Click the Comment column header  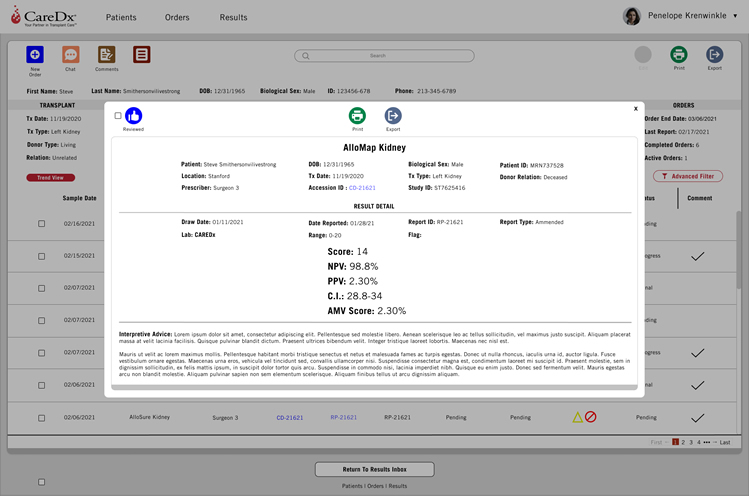[x=699, y=198]
